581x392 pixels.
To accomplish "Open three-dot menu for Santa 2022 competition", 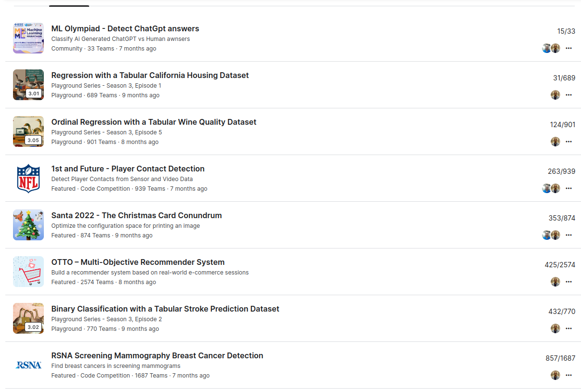I will point(568,235).
